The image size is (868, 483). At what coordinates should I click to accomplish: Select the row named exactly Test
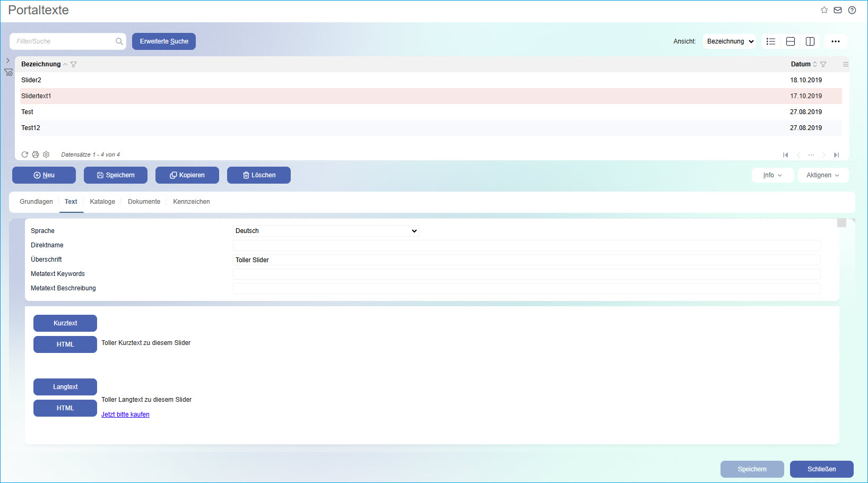pyautogui.click(x=431, y=112)
